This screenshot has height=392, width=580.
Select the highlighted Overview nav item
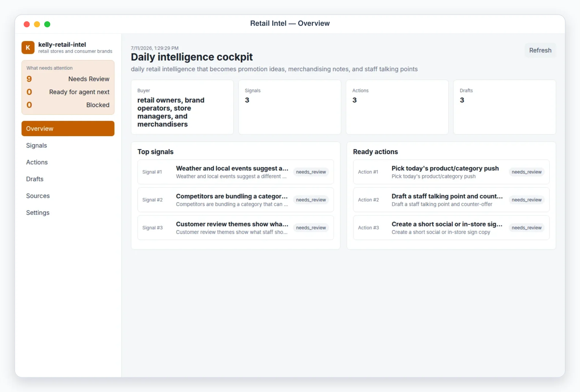pyautogui.click(x=68, y=129)
